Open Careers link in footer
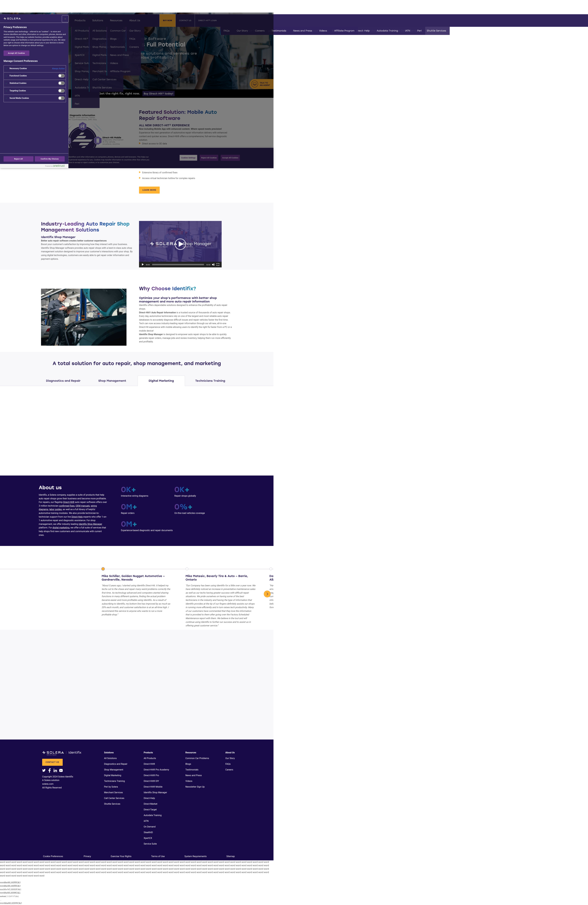 [229, 770]
